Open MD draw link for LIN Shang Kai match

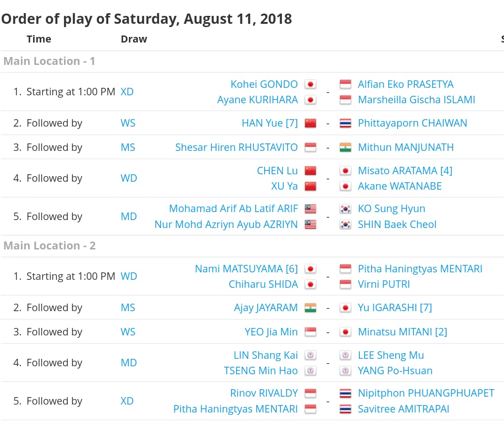tap(129, 363)
